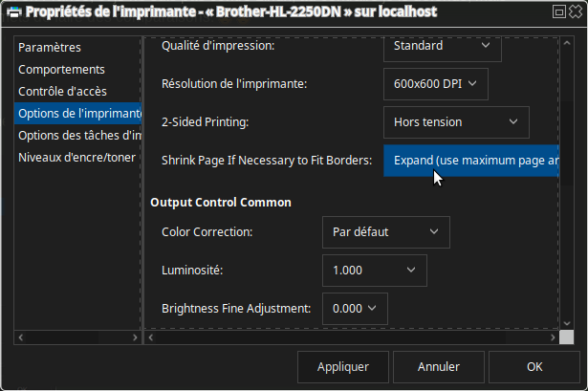Close the printer properties dialog
588x391 pixels.
click(576, 11)
